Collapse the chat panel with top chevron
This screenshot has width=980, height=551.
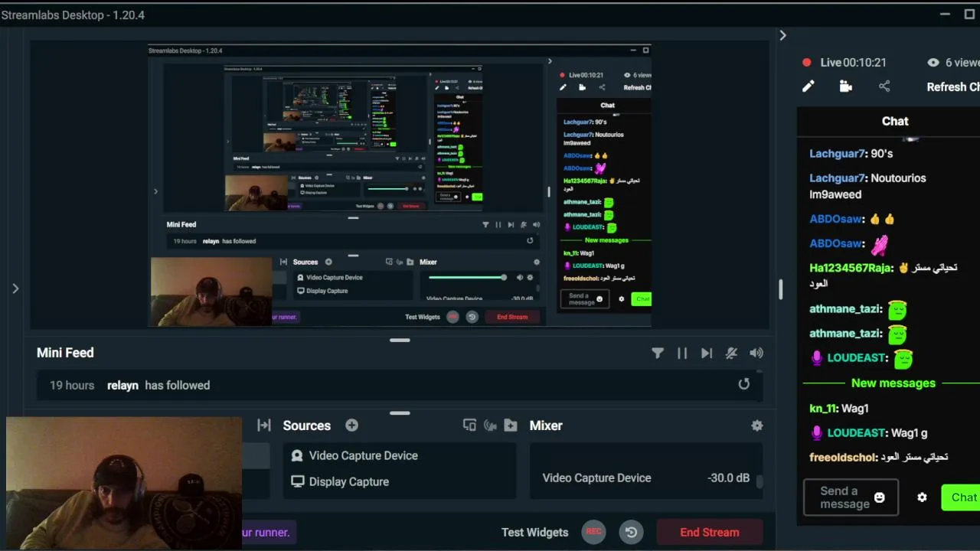[x=782, y=35]
